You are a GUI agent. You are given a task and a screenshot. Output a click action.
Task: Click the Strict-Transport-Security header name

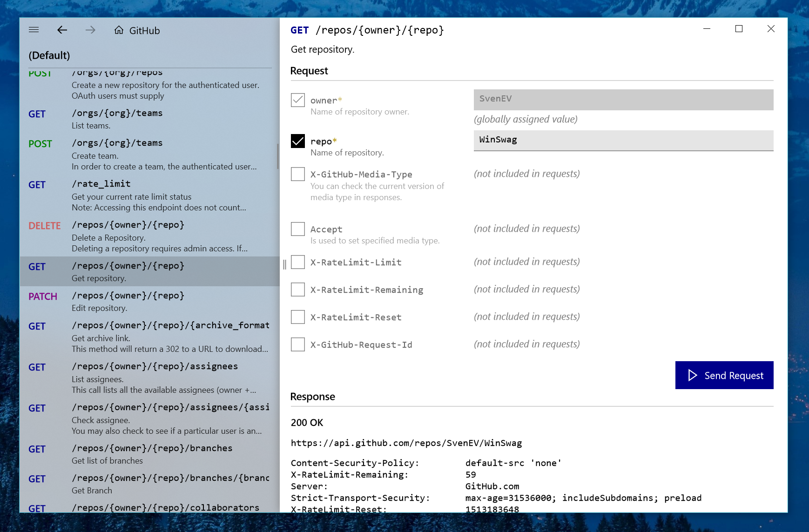tap(360, 498)
